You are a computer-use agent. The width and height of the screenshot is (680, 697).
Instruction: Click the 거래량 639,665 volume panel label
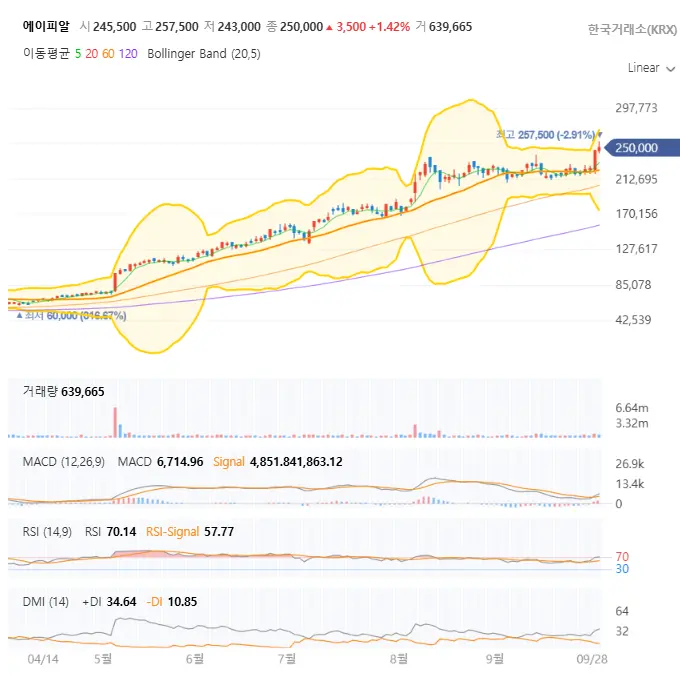[64, 392]
